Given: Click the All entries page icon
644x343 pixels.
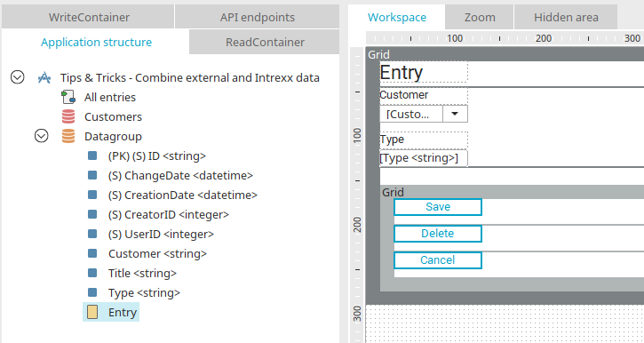Looking at the screenshot, I should coord(68,97).
